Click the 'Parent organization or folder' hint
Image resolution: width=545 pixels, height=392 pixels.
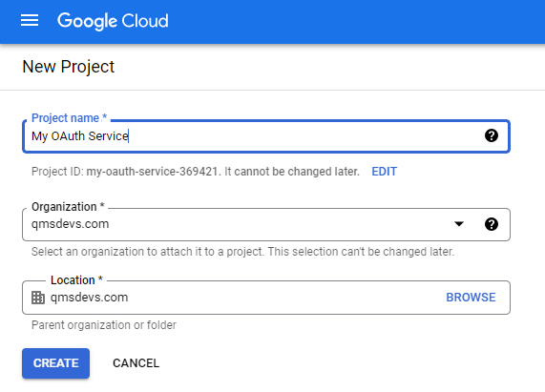104,325
